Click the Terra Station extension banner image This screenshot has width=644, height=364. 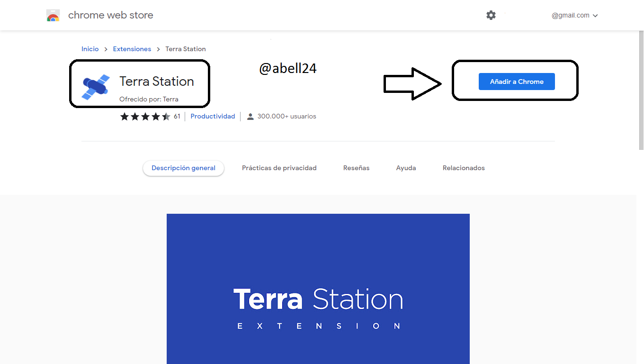coord(318,289)
